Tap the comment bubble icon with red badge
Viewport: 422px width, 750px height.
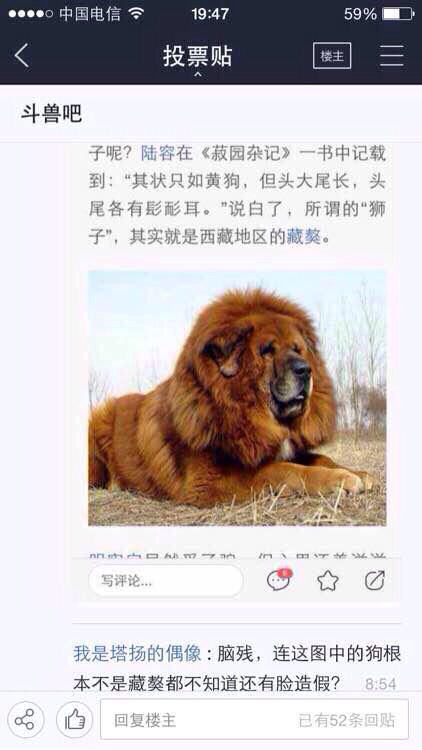point(279,580)
